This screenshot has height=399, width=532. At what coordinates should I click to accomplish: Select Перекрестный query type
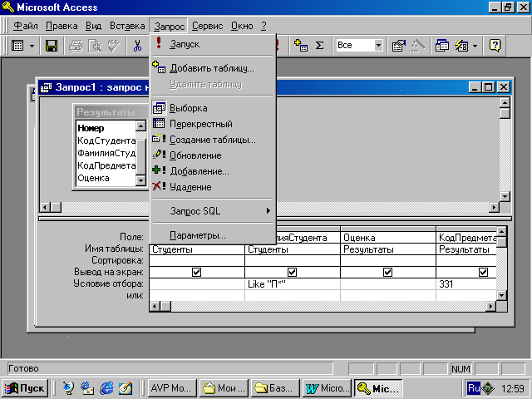[x=214, y=124]
